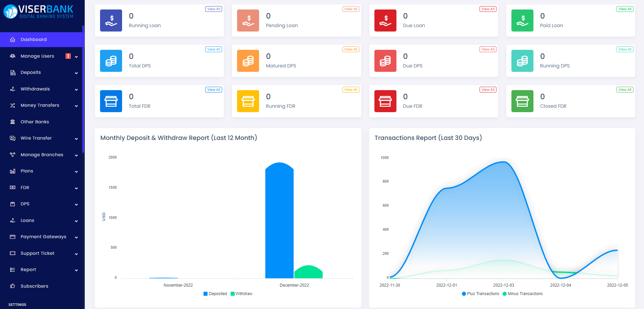Click the blue Running Loan icon

click(x=111, y=21)
